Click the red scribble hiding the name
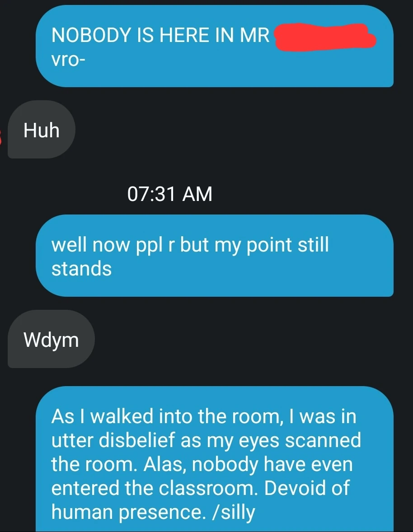This screenshot has height=532, width=413. (325, 37)
